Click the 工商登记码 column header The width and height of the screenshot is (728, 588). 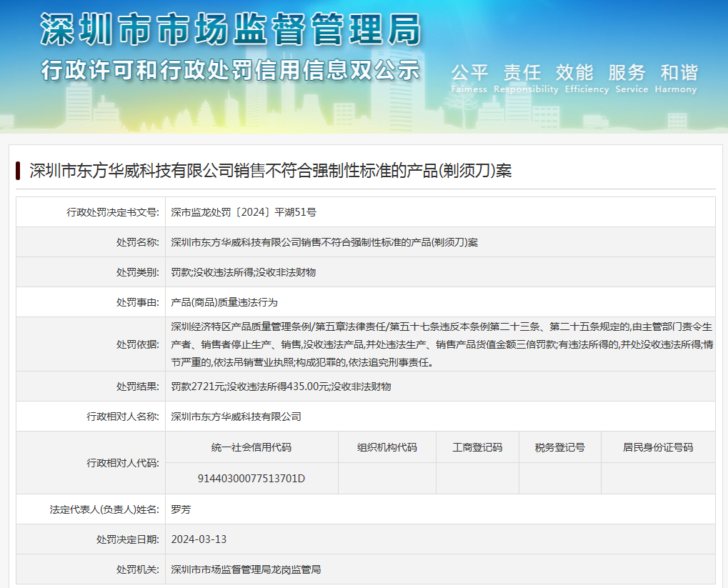(477, 447)
